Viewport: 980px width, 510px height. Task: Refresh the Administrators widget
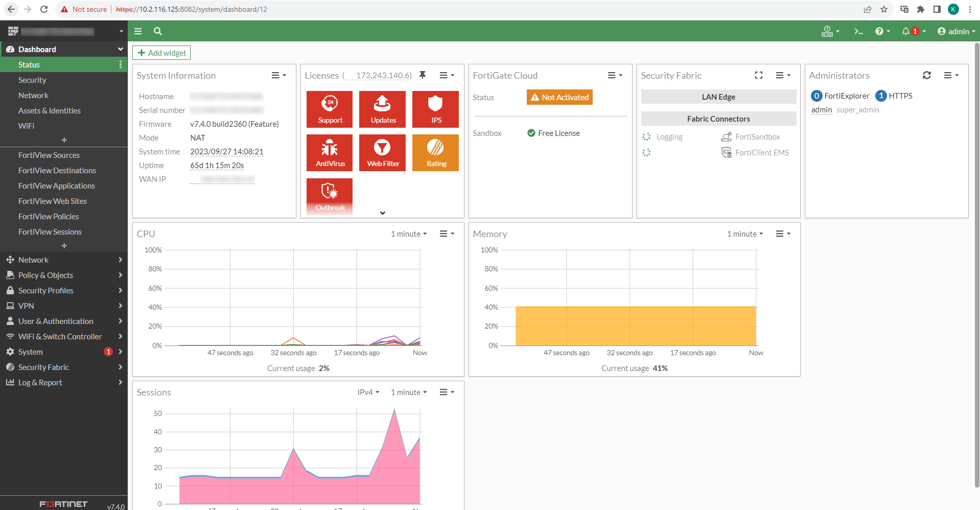click(x=926, y=76)
